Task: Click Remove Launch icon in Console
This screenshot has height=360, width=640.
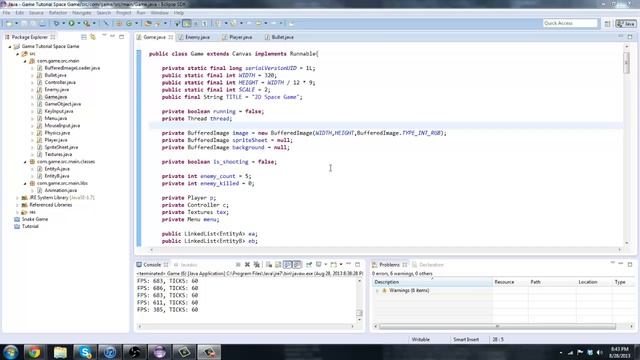Action: [x=247, y=264]
